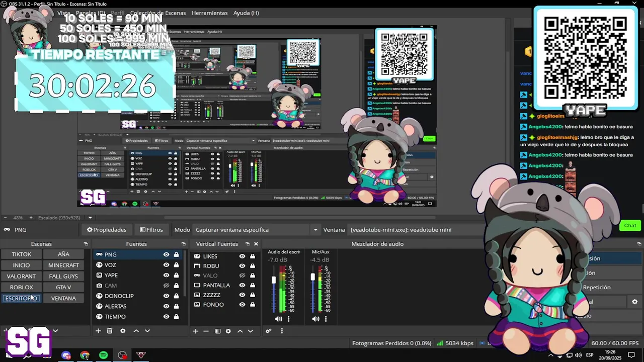Open the Modo capture method dropdown
Image resolution: width=644 pixels, height=362 pixels.
pos(257,230)
